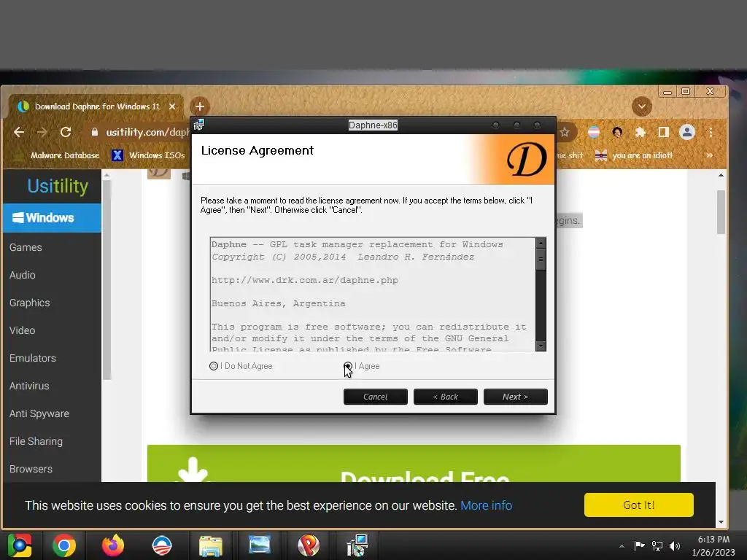Click the license text scroll-up arrow

(x=541, y=243)
